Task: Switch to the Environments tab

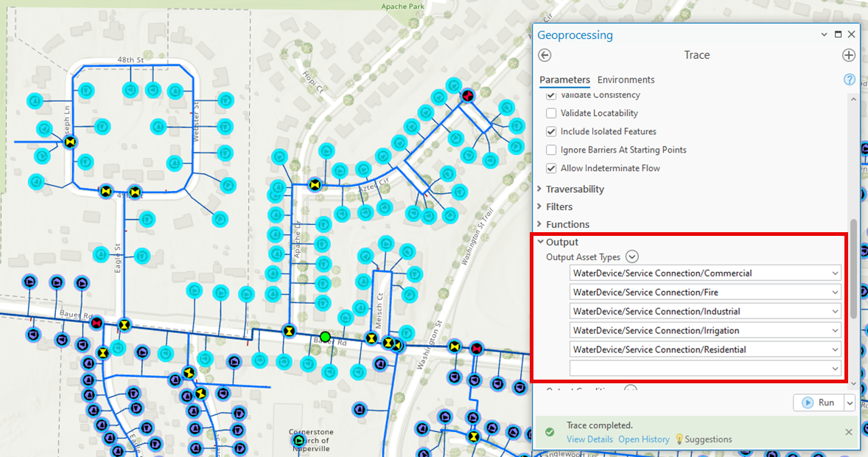Action: click(x=626, y=80)
